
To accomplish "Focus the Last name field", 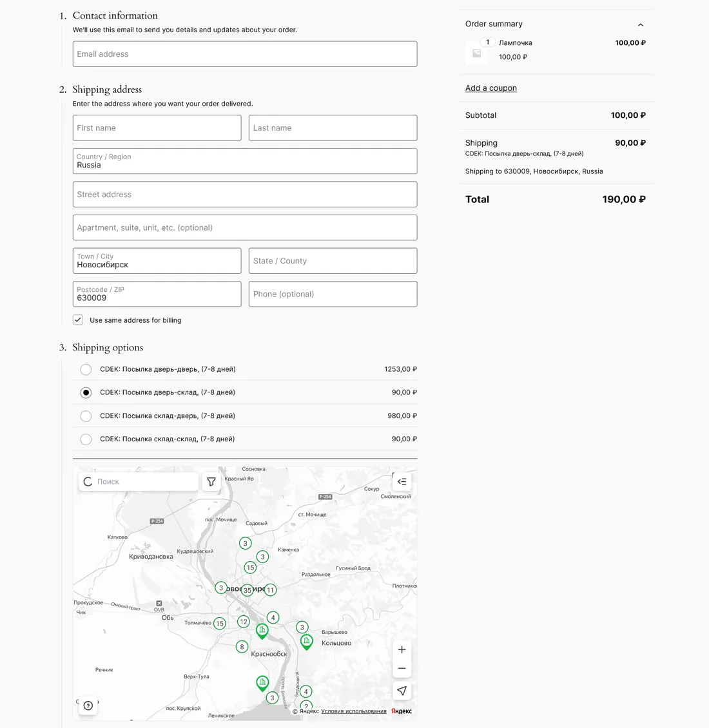I will pos(333,128).
